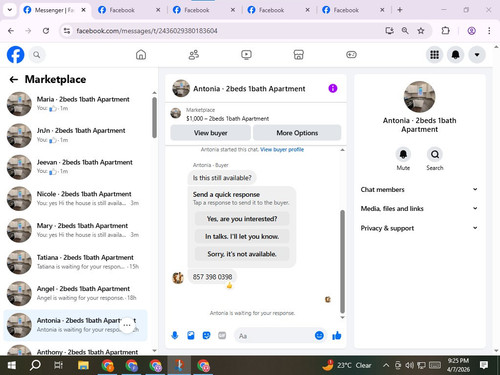Open the Facebook menu grid icon
The width and height of the screenshot is (500, 375).
pyautogui.click(x=434, y=55)
